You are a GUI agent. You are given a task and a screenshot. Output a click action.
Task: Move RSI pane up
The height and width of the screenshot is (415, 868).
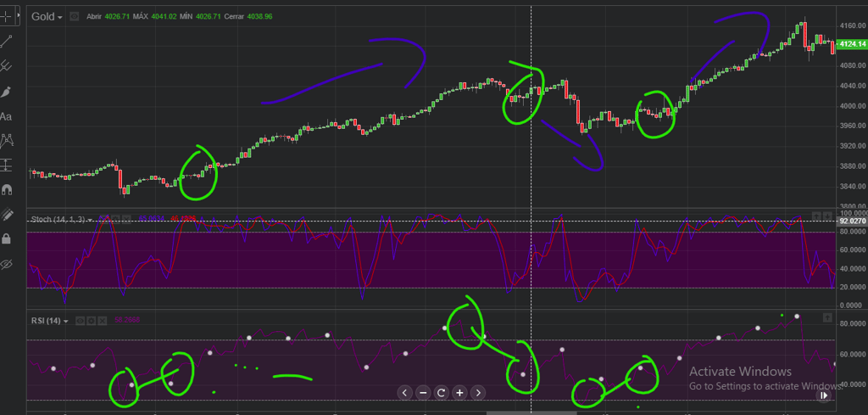[x=827, y=317]
